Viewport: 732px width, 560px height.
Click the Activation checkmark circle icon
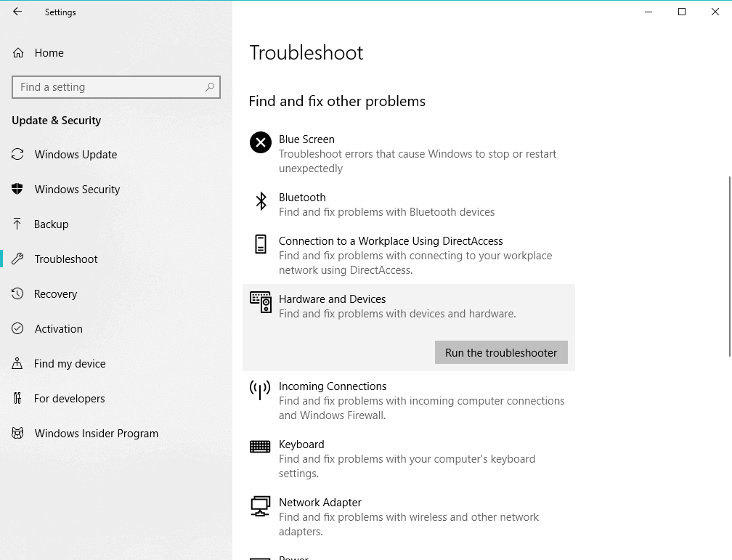click(17, 328)
